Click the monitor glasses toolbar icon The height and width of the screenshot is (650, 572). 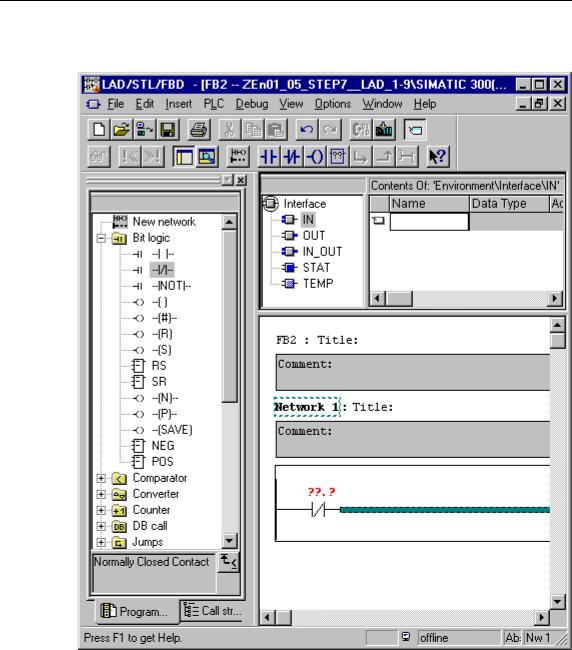[x=99, y=157]
